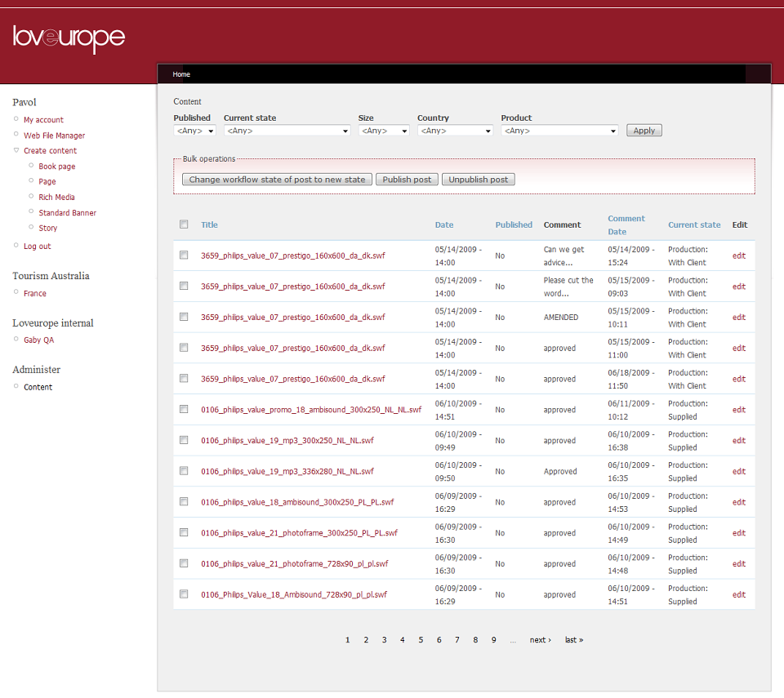Screen dimensions: 784x698
Task: Go to page 2 of results
Action: click(366, 639)
